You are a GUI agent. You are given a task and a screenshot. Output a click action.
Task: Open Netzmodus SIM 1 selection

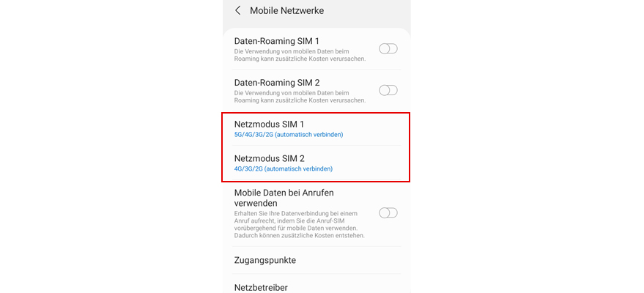click(317, 129)
